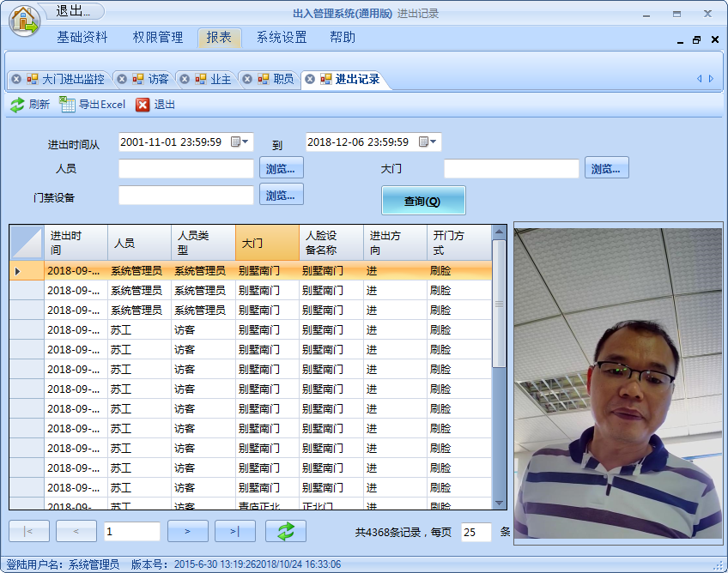The image size is (728, 573).
Task: Click 浏览 button next to 人员 field
Action: click(x=281, y=168)
